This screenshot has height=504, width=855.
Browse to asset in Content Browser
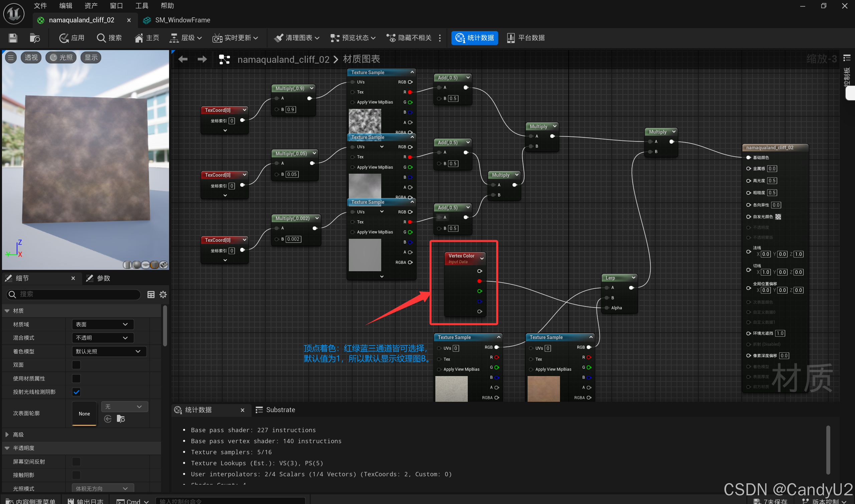click(x=34, y=38)
